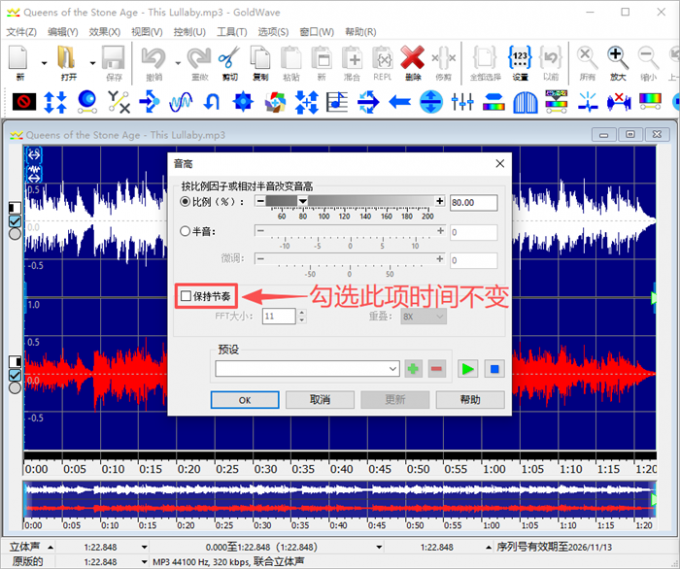
Task: Click the FFT大小 spinner arrows
Action: [x=302, y=316]
